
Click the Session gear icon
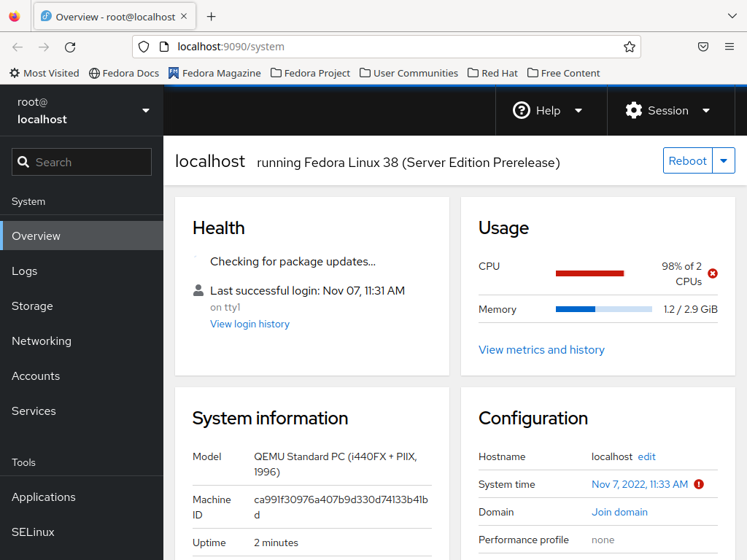[634, 111]
